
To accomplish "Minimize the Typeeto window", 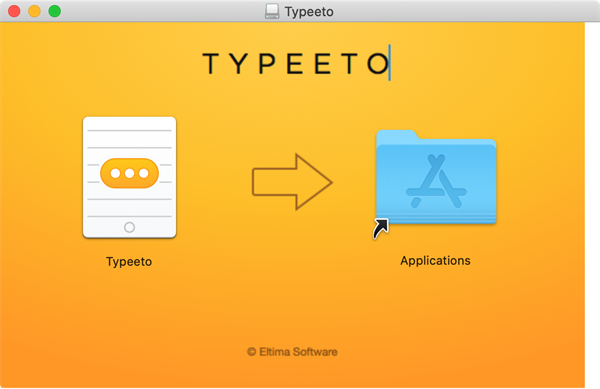I will [x=34, y=11].
